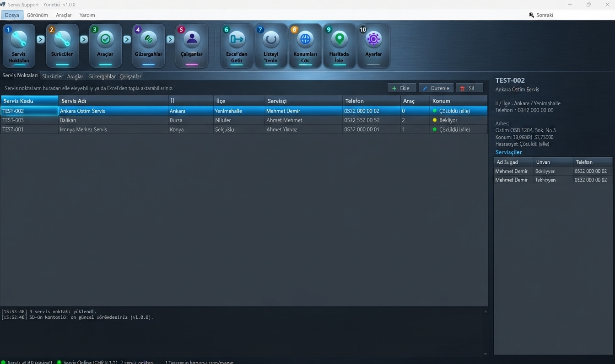Open the Servis Noktaları toolbar step
615x364 pixels.
point(19,45)
